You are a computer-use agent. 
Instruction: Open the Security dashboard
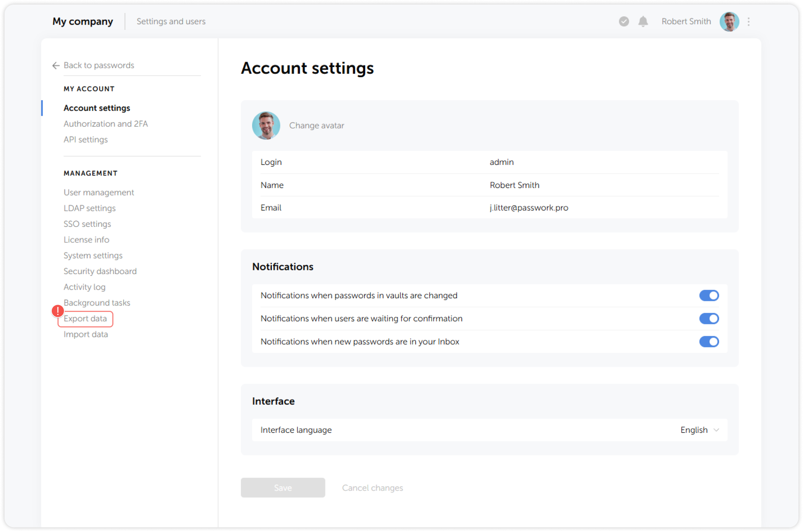pos(100,271)
